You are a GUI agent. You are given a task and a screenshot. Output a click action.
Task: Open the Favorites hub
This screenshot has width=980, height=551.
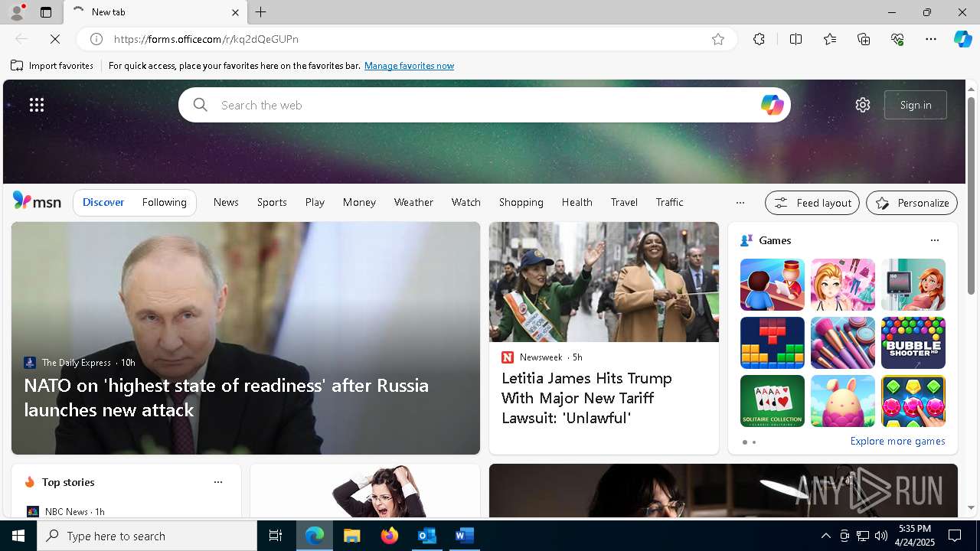point(830,39)
